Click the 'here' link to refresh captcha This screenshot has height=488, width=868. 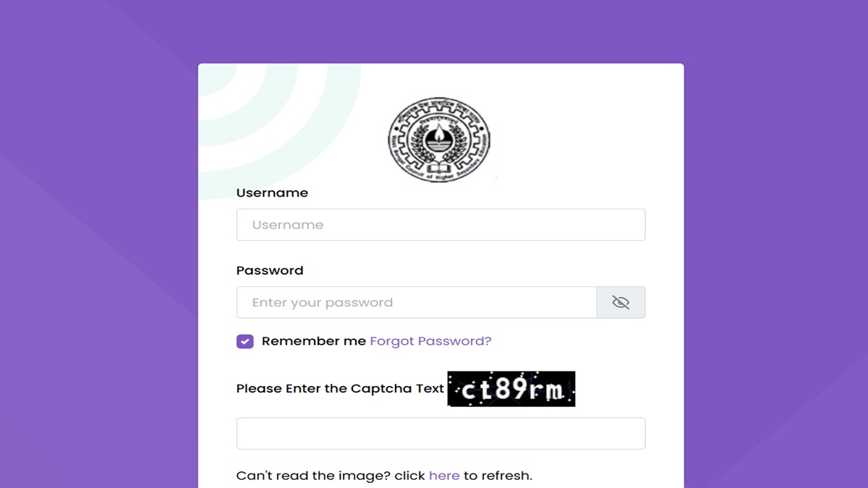click(444, 476)
